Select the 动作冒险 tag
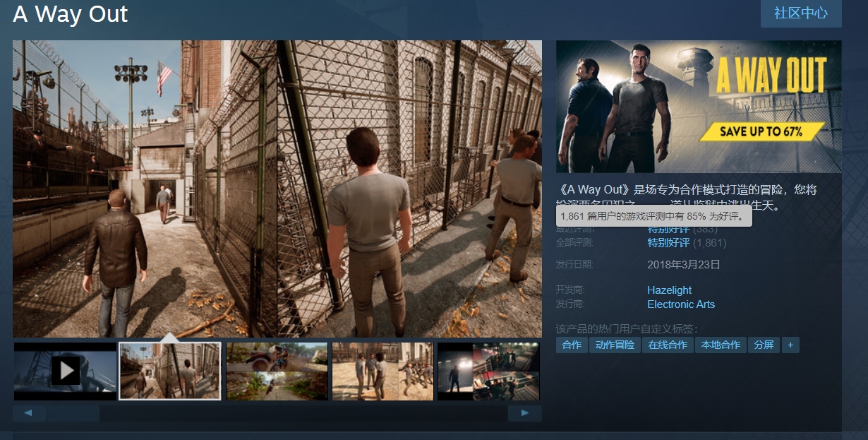This screenshot has width=868, height=440. point(615,345)
